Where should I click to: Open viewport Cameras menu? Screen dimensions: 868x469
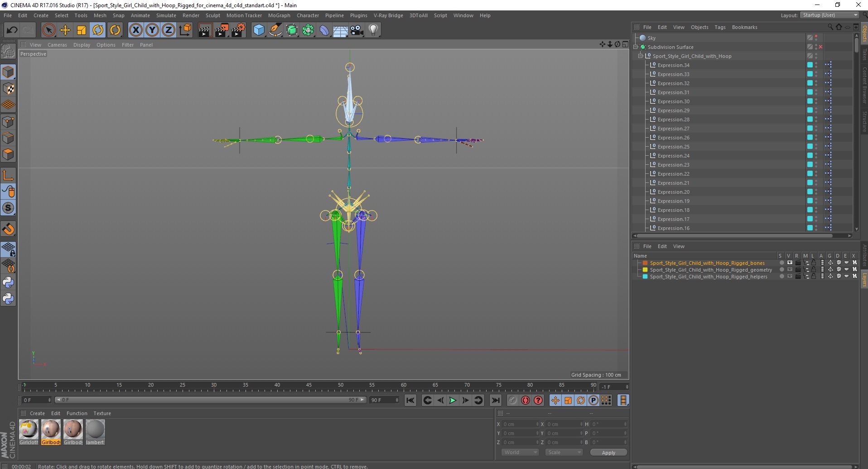pyautogui.click(x=57, y=45)
